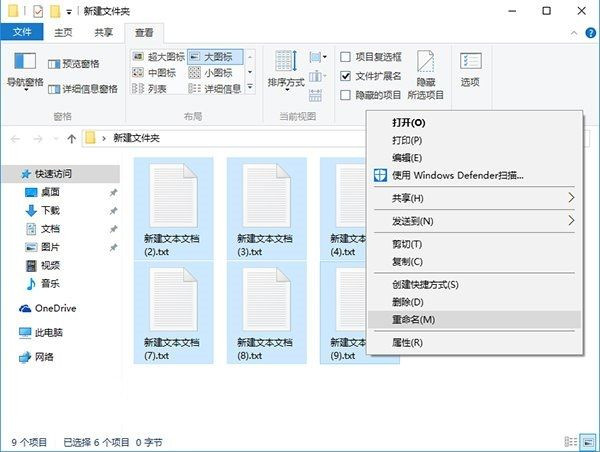The image size is (600, 452).
Task: Click the 隐藏所选项目 hide selected items icon
Action: (x=426, y=72)
